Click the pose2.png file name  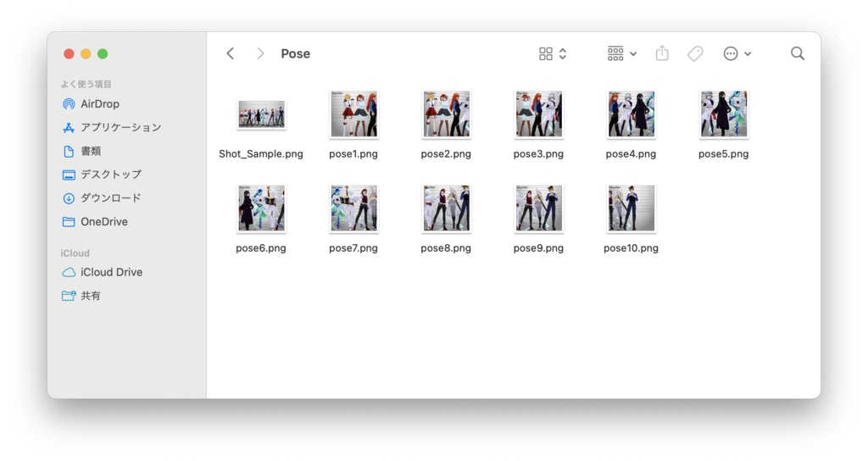click(446, 154)
